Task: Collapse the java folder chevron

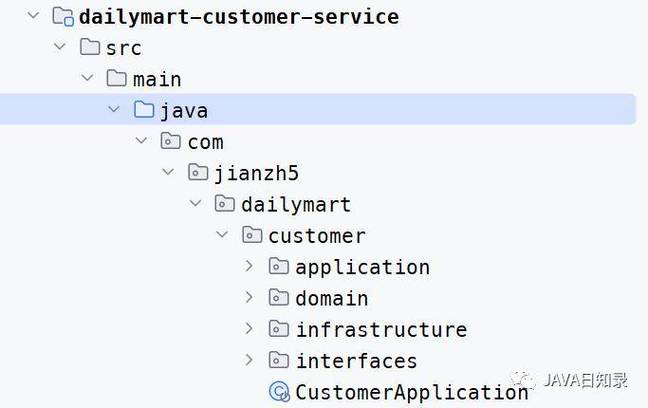Action: (114, 109)
